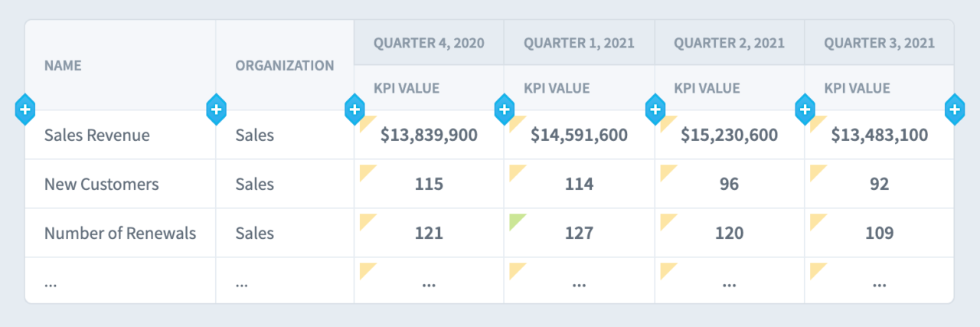
Task: Click the 109 renewals KPI value
Action: (879, 234)
